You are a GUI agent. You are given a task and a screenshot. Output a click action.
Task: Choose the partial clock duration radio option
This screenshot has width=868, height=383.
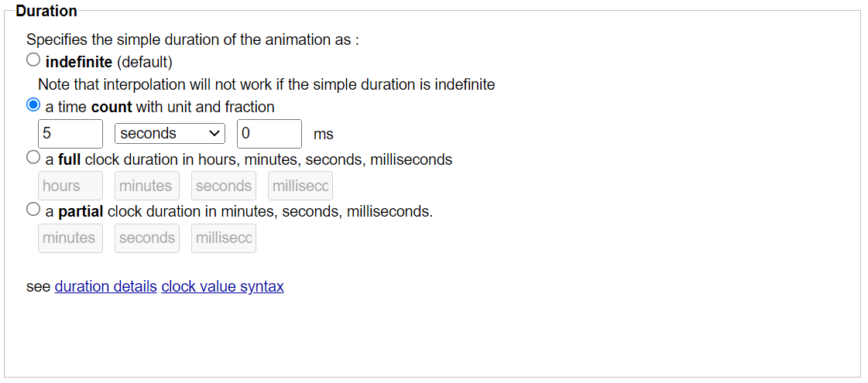(33, 210)
